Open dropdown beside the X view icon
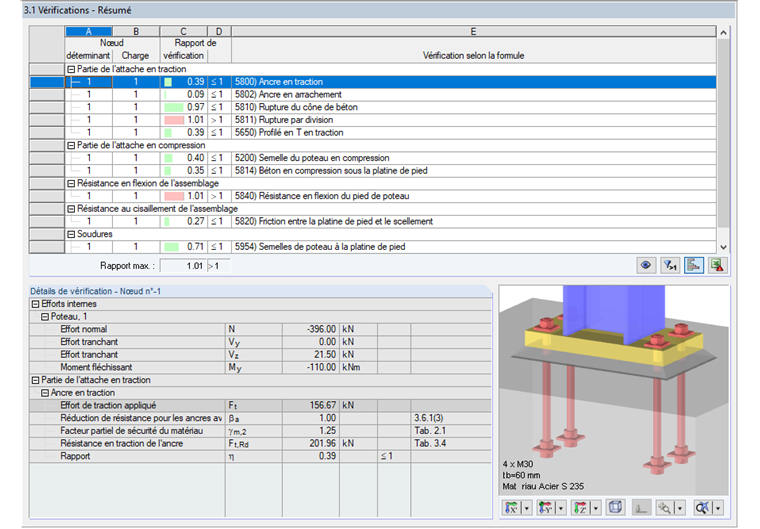 (526, 508)
